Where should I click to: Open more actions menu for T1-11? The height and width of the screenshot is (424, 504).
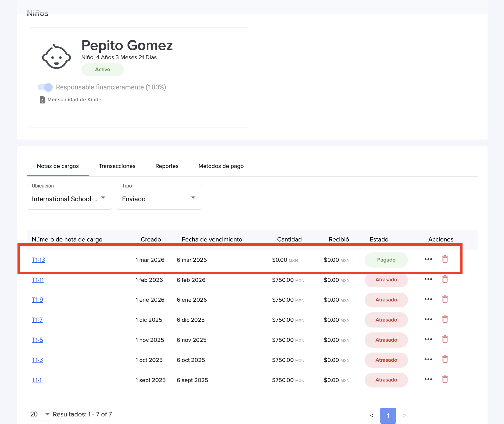pos(428,279)
